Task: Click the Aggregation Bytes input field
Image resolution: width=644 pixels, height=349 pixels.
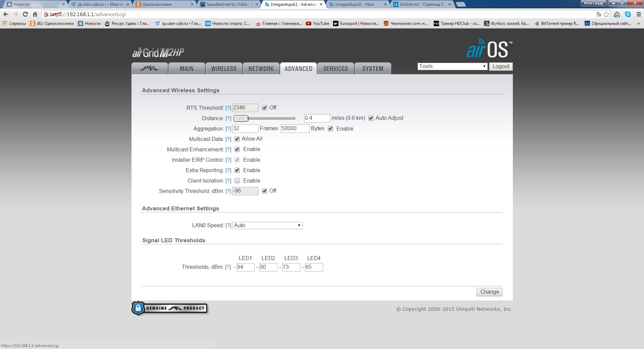Action: [x=295, y=129]
